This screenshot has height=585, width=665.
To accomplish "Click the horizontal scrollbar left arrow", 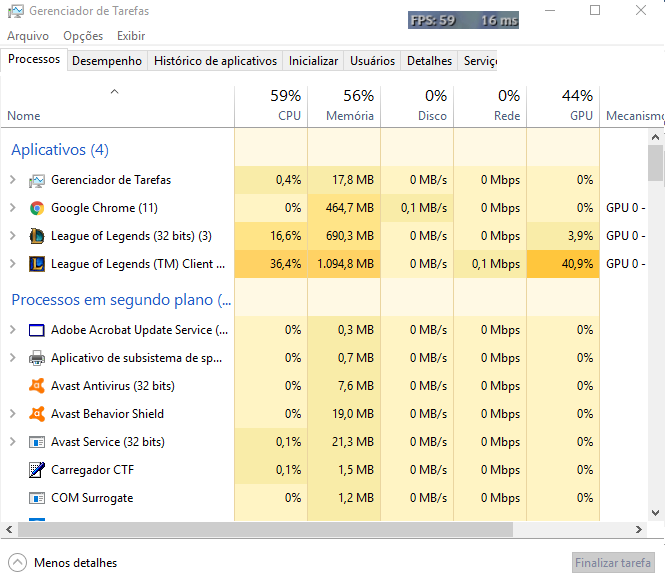I will pos(9,529).
